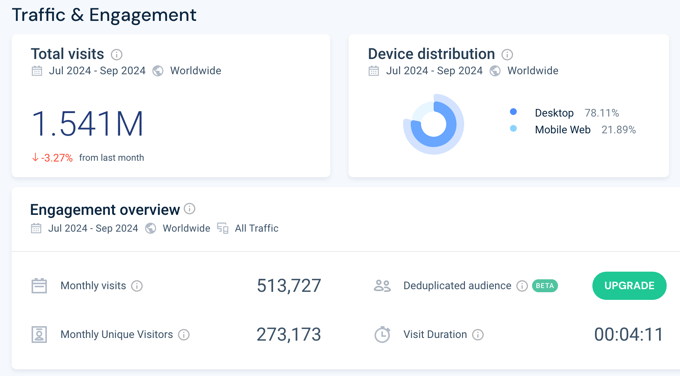Screen dimensions: 680x376
Task: Click the Total visits card title
Action: click(67, 54)
